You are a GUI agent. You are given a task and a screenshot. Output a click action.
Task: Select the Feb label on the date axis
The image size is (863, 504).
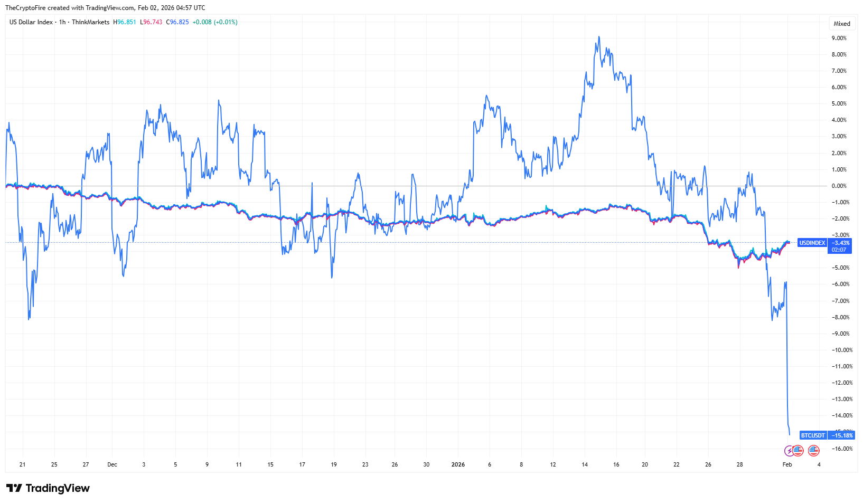pos(786,464)
